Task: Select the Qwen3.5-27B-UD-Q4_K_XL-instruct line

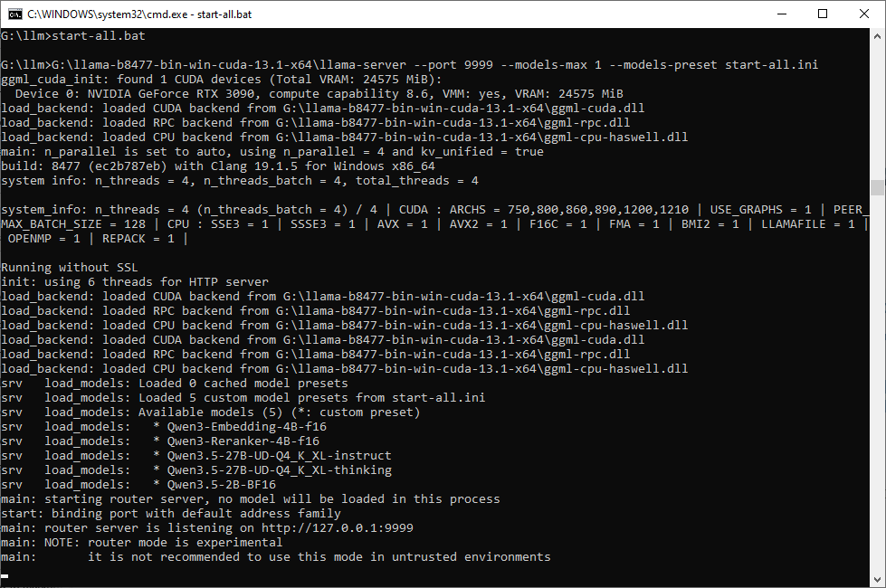Action: coord(272,456)
